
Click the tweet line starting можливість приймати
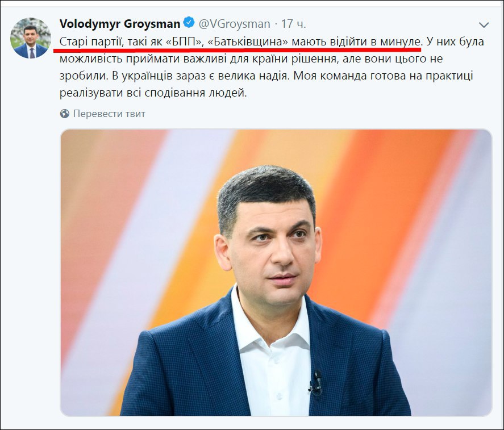pyautogui.click(x=251, y=59)
